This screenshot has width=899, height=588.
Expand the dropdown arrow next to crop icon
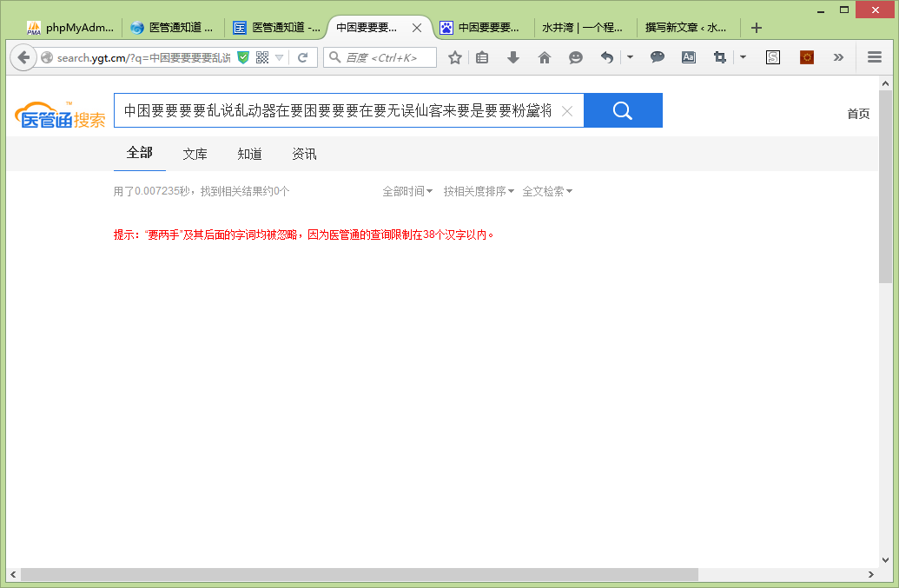[743, 57]
